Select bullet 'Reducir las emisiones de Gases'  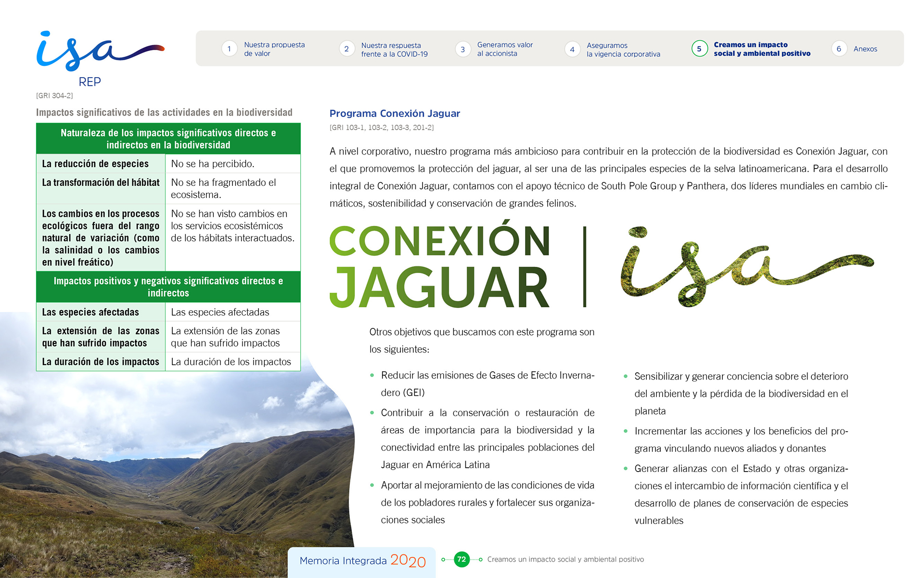click(488, 384)
